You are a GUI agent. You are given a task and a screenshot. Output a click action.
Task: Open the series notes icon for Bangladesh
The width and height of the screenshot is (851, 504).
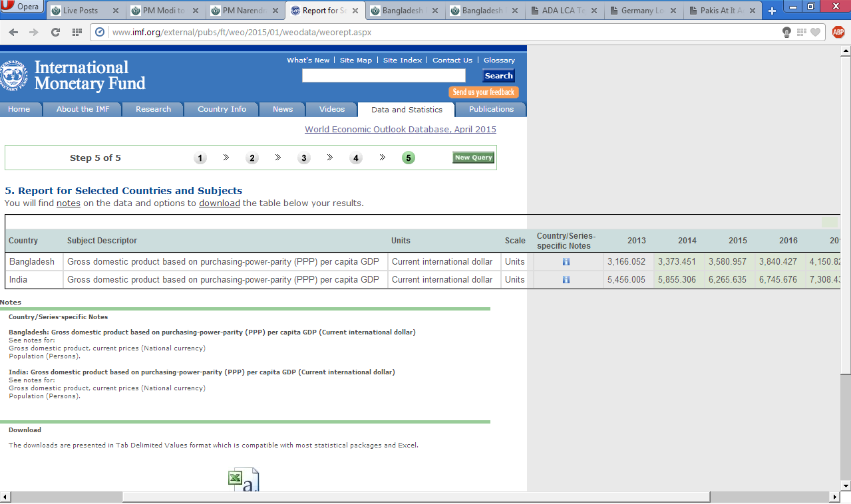(566, 262)
